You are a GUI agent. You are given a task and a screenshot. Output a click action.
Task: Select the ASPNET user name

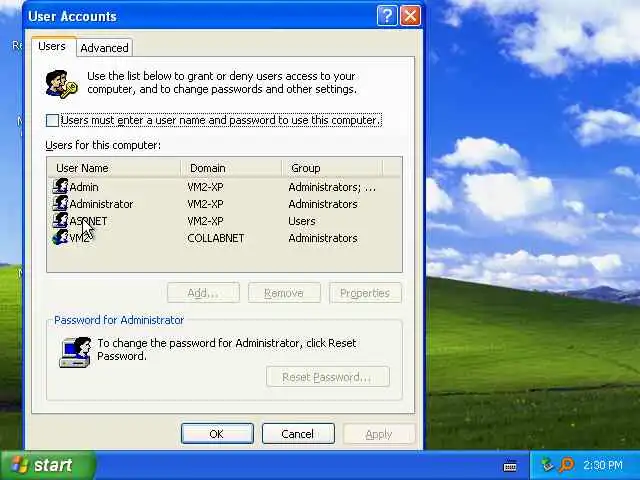coord(88,221)
